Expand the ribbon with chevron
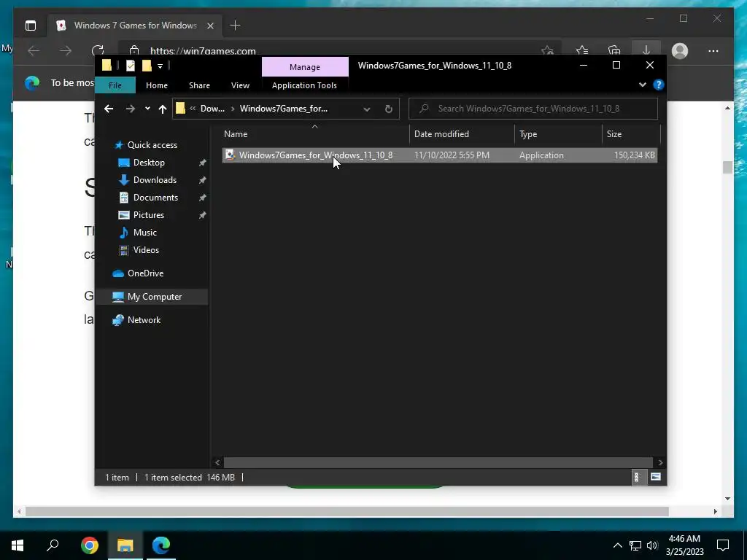Image resolution: width=747 pixels, height=560 pixels. pyautogui.click(x=643, y=85)
